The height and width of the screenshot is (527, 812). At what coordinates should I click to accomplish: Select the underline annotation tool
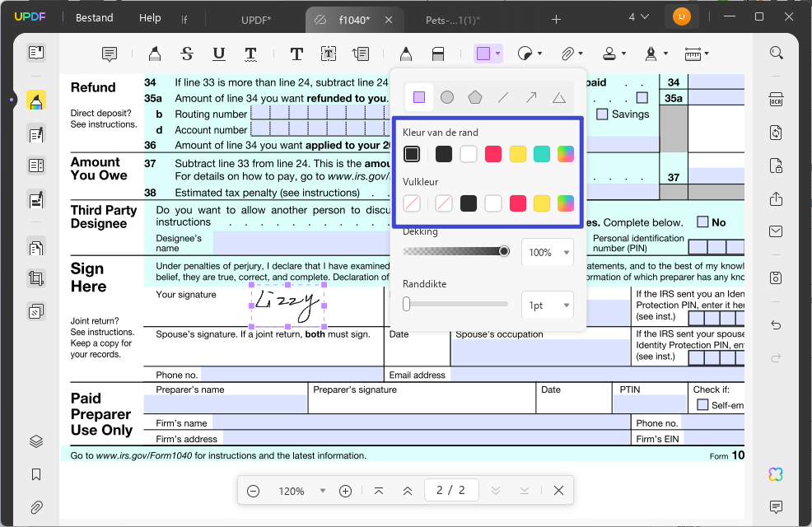(x=219, y=54)
